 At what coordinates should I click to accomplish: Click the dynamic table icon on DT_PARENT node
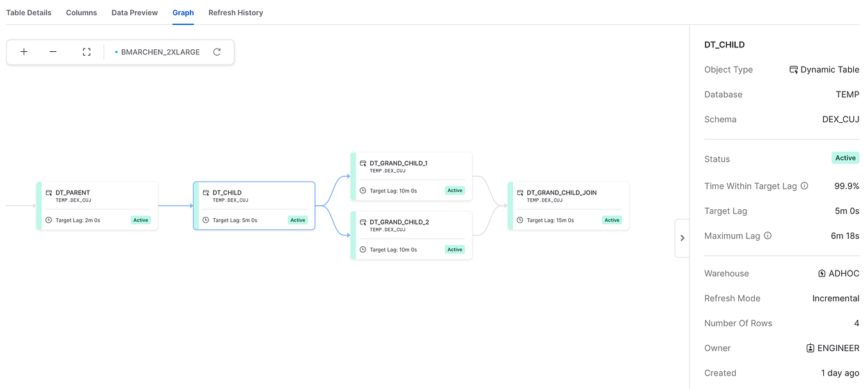pos(49,192)
